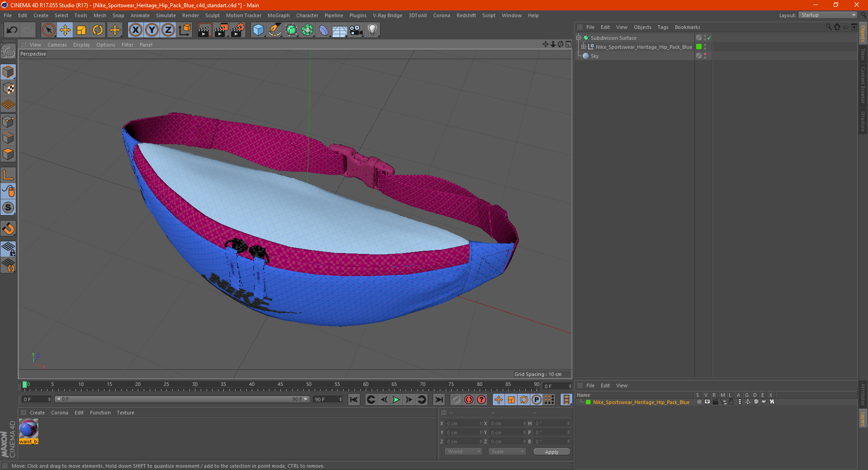The width and height of the screenshot is (868, 470).
Task: Open the Floor environment objects icon
Action: click(340, 30)
